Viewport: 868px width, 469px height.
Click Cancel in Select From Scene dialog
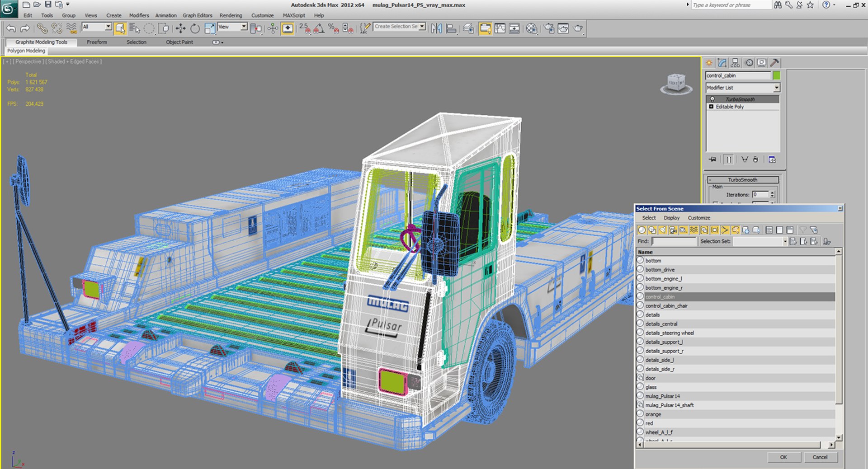click(820, 457)
